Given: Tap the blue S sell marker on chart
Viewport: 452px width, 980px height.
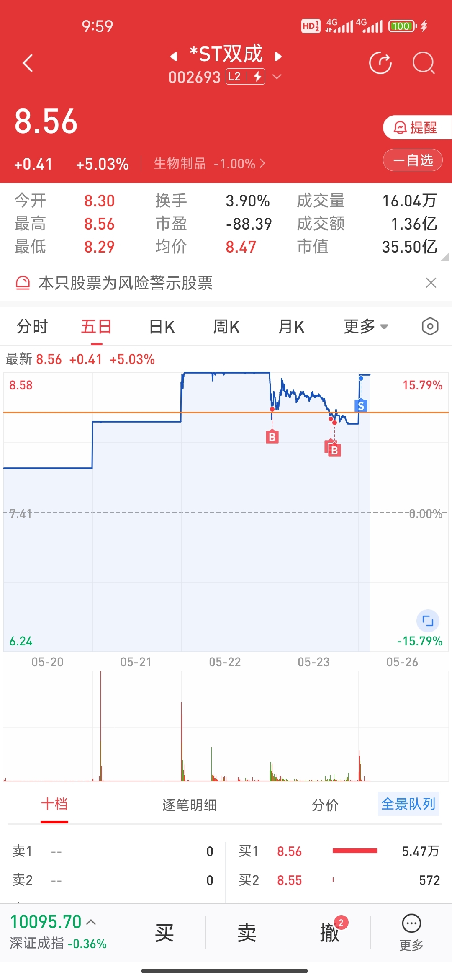Looking at the screenshot, I should (361, 405).
